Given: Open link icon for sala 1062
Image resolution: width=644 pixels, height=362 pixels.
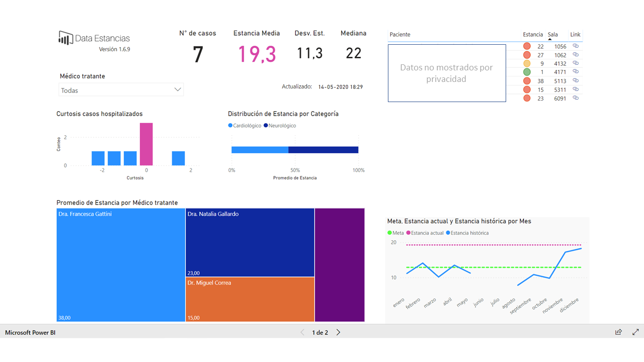Looking at the screenshot, I should point(576,54).
